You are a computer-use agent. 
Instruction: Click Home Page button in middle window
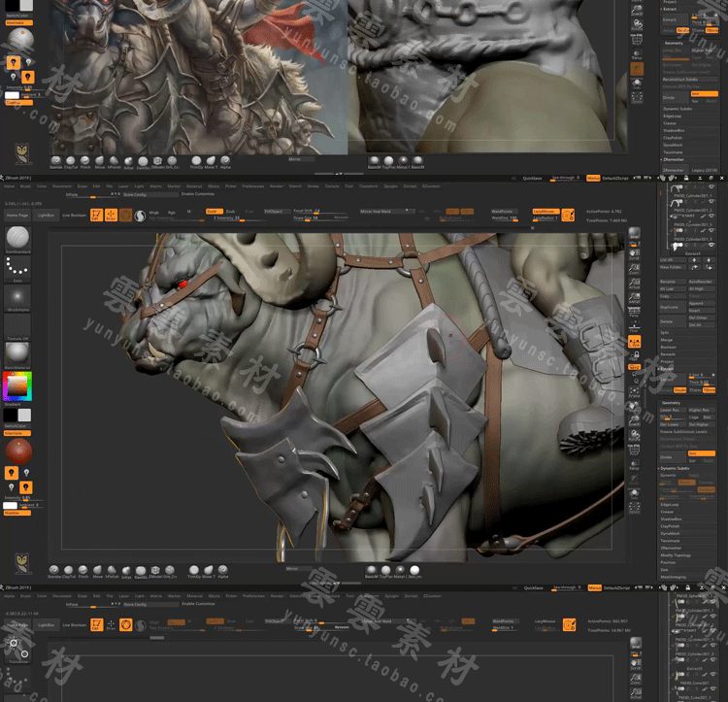[17, 216]
